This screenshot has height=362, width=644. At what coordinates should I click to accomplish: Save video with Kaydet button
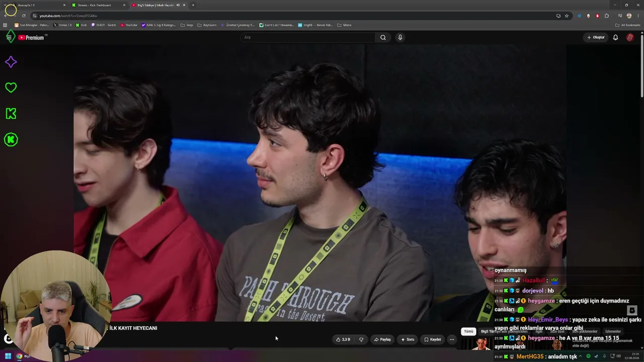pos(433,339)
